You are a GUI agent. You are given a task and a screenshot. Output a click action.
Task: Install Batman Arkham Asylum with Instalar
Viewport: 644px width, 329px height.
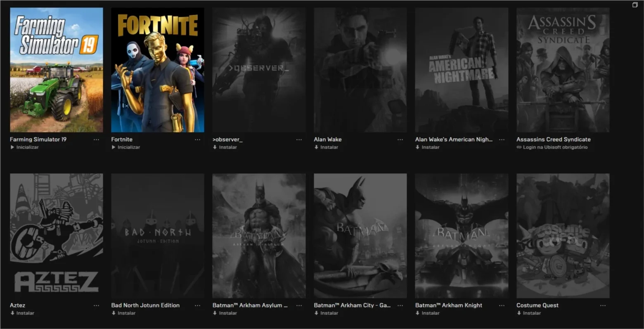pyautogui.click(x=225, y=313)
